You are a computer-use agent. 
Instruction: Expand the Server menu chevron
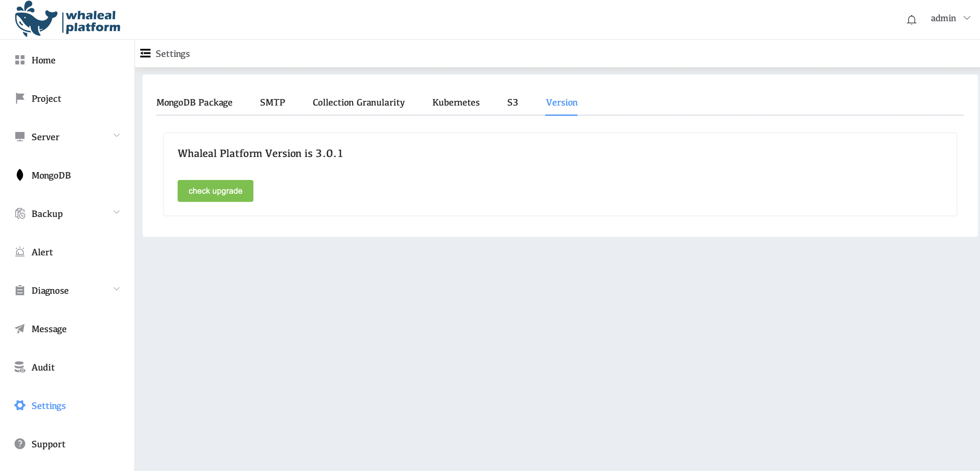(x=116, y=135)
